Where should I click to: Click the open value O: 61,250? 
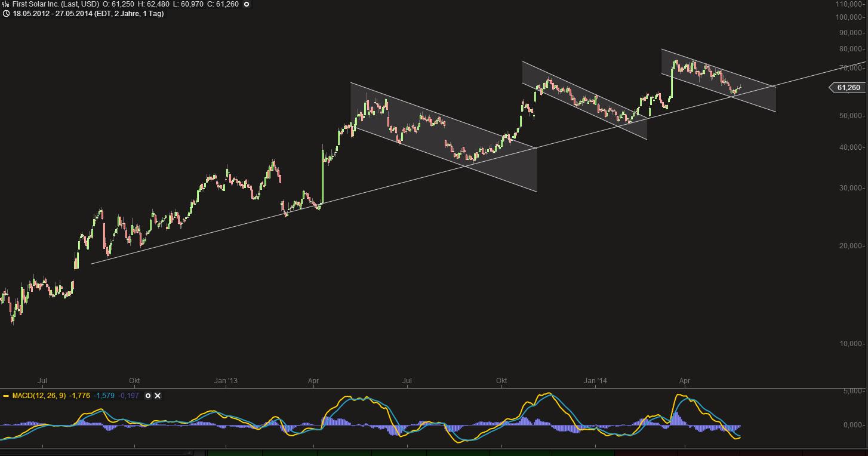[119, 4]
